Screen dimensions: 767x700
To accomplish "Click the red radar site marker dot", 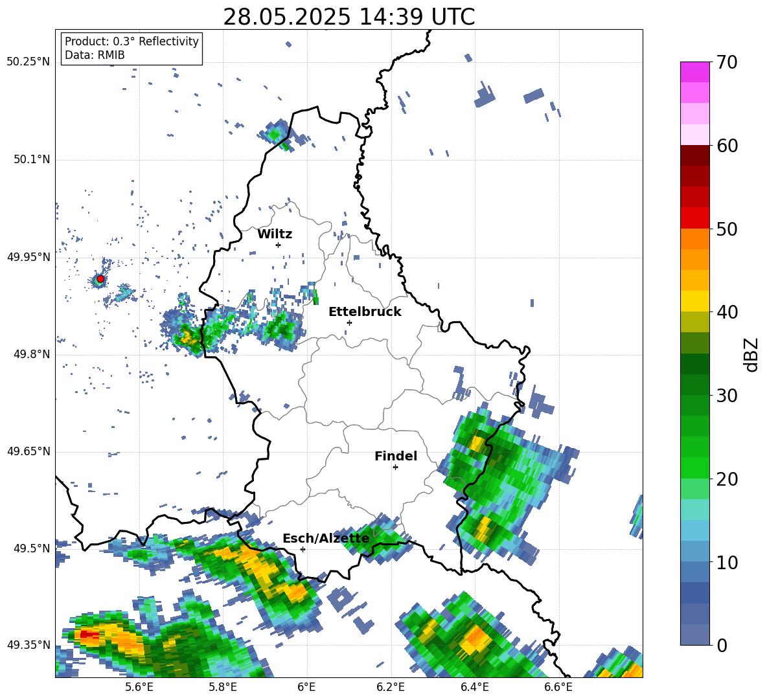I will pyautogui.click(x=100, y=278).
